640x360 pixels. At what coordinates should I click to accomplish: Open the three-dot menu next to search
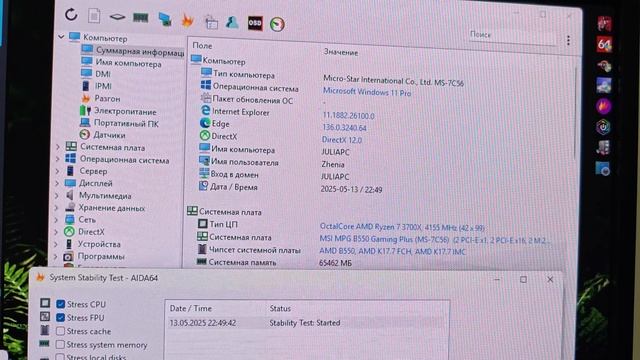(568, 40)
